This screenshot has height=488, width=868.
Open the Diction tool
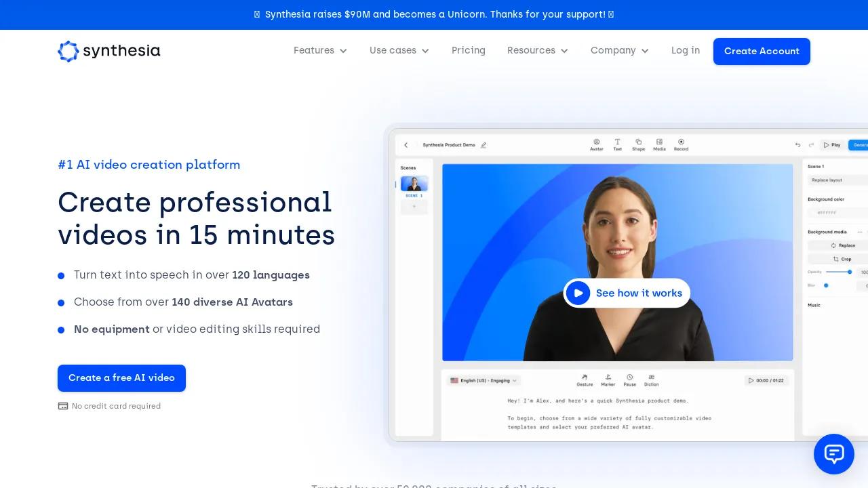pyautogui.click(x=651, y=380)
